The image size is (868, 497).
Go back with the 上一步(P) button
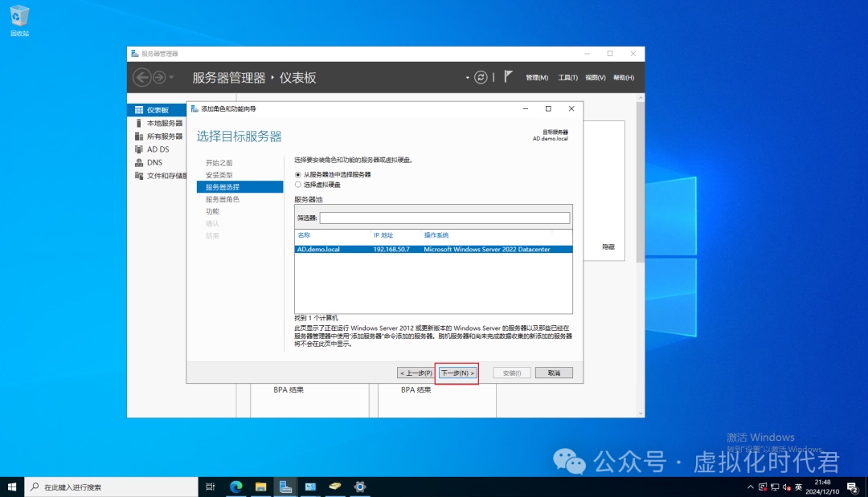pos(416,373)
